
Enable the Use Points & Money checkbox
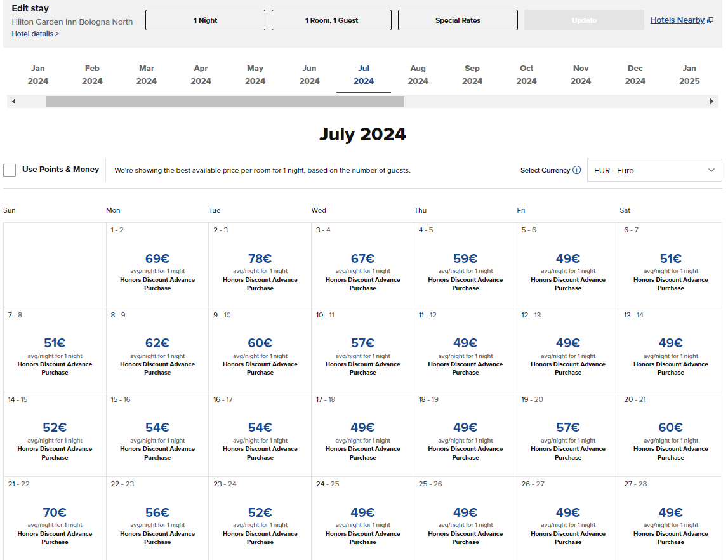pos(10,170)
